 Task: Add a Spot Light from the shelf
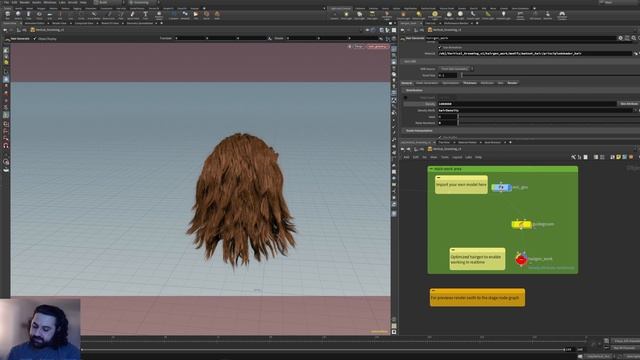tap(359, 15)
